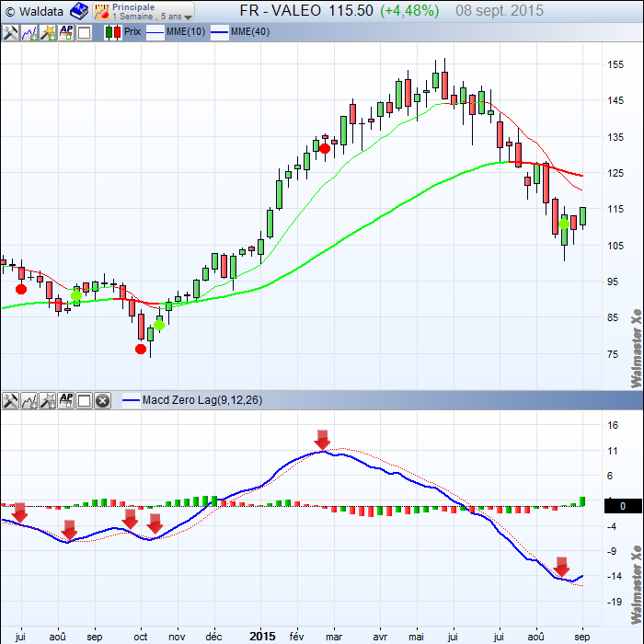Viewport: 644px width, 644px height.
Task: Click the 16 label on MACD axis
Action: click(613, 425)
